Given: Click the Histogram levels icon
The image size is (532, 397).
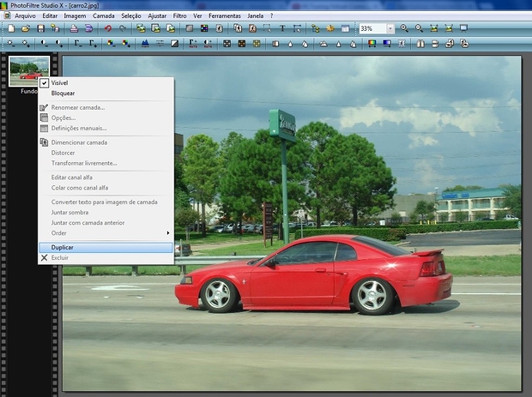Looking at the screenshot, I should click(x=144, y=44).
